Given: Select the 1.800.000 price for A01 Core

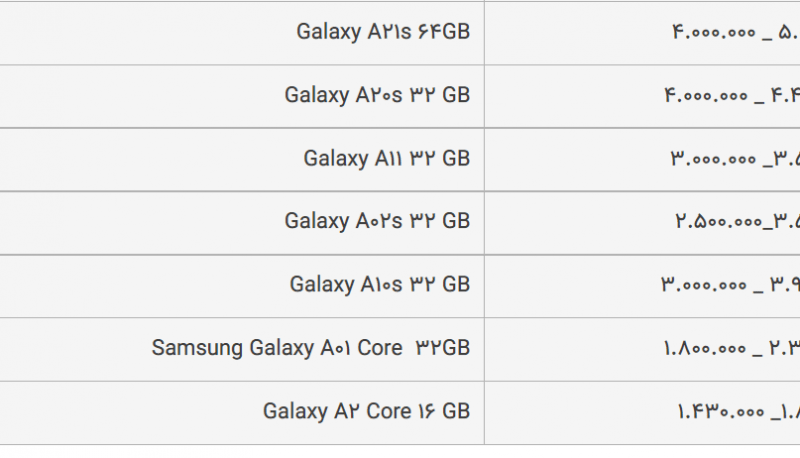Looking at the screenshot, I should 705,348.
